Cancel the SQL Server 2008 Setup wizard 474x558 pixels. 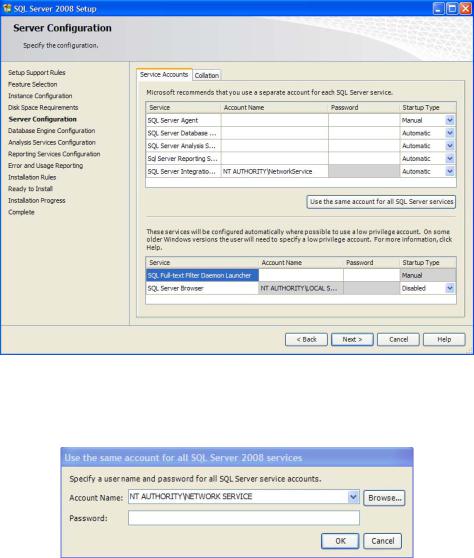pyautogui.click(x=398, y=339)
